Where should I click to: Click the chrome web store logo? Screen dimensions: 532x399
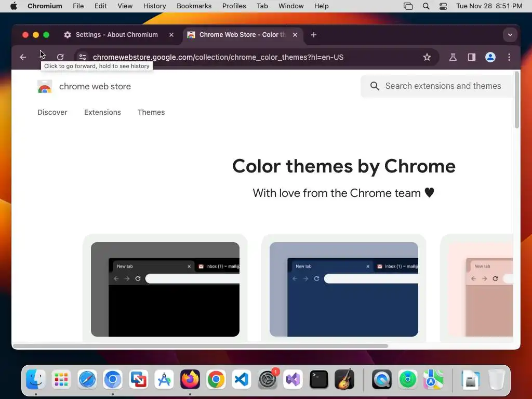45,87
